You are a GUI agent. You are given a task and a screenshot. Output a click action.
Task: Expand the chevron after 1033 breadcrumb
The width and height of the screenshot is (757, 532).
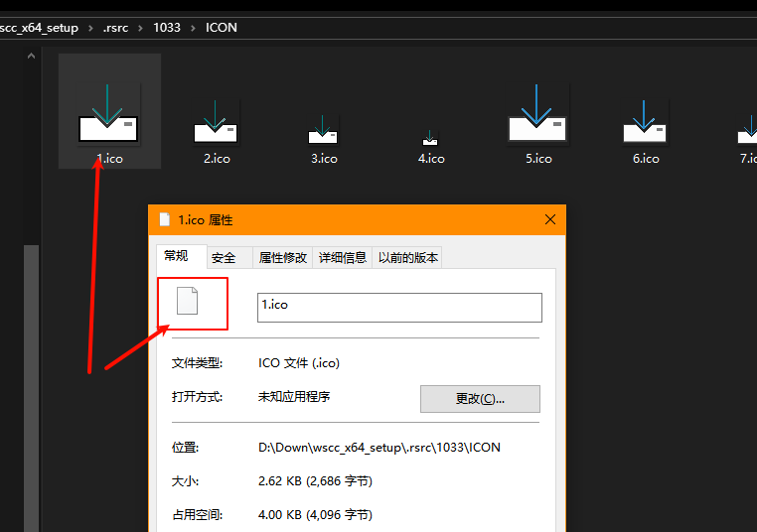point(194,28)
